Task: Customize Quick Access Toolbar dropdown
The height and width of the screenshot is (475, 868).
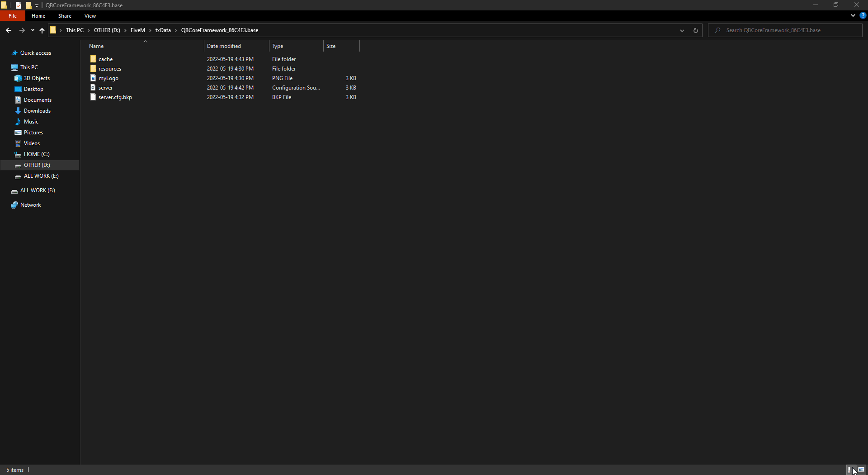Action: coord(37,5)
